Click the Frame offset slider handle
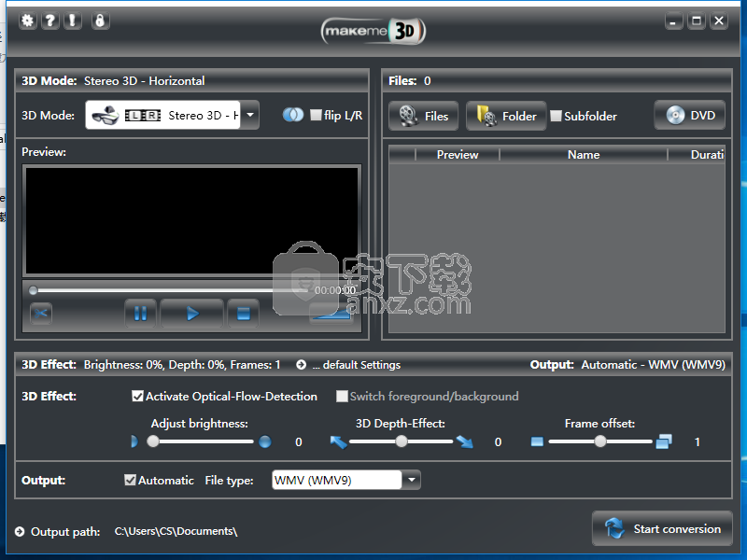 point(600,441)
